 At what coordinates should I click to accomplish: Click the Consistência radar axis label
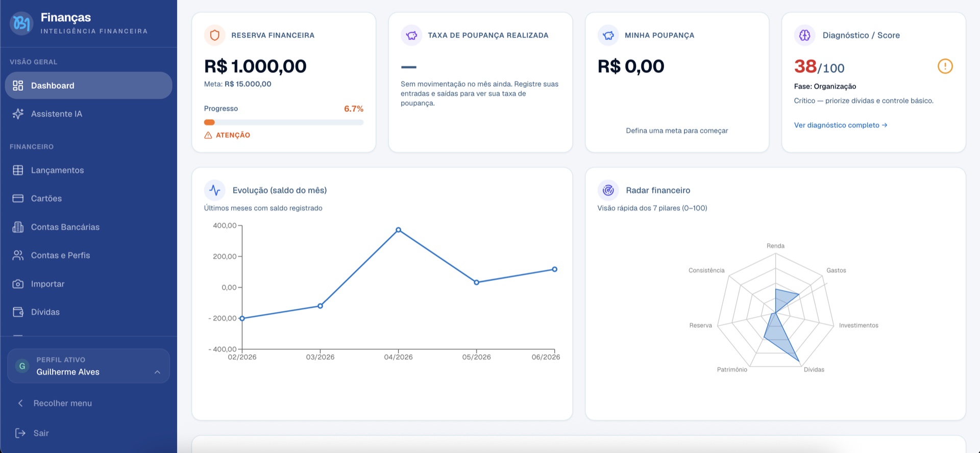click(706, 270)
